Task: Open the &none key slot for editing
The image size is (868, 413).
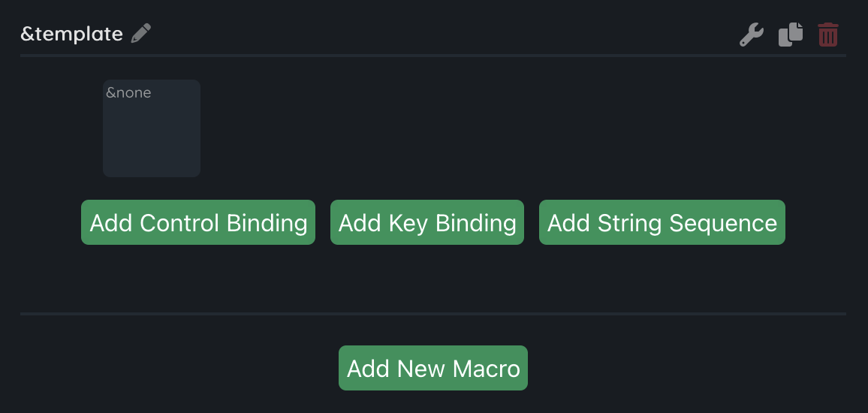Action: tap(152, 128)
